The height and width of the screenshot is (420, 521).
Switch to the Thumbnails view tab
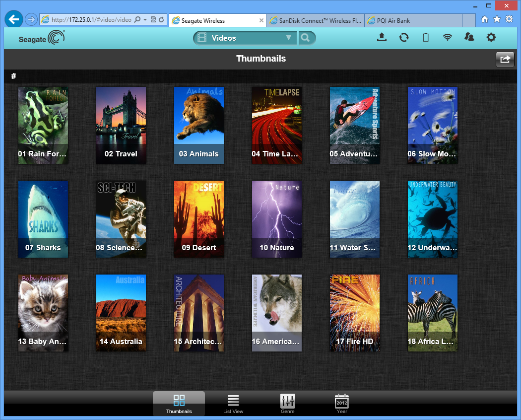point(179,404)
